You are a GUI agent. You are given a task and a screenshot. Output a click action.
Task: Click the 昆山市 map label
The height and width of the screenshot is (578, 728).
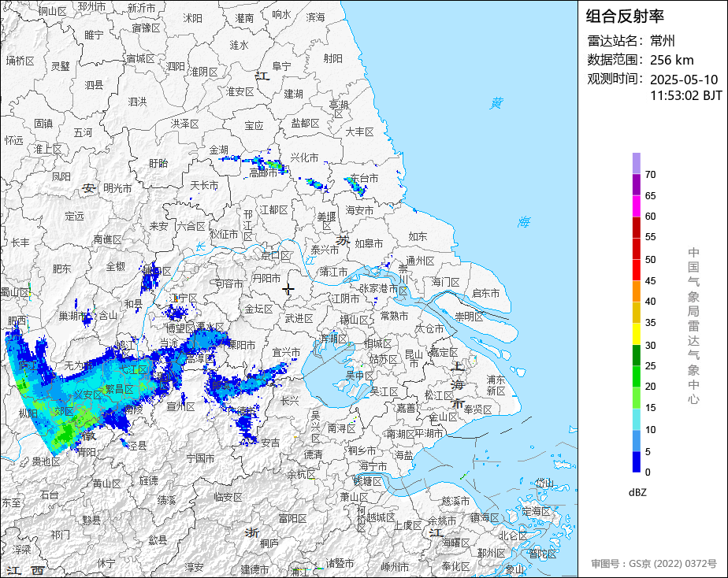click(414, 358)
